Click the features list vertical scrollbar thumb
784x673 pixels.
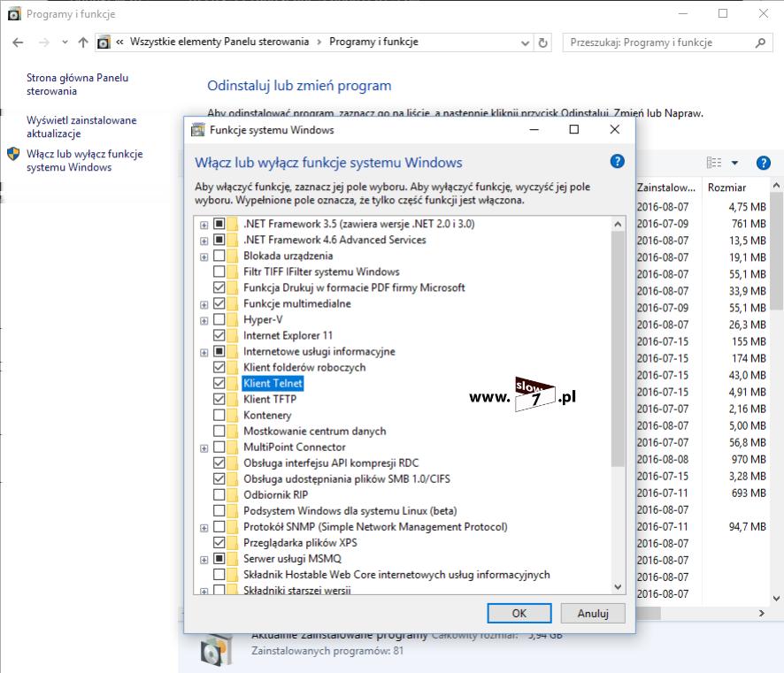coord(618,348)
